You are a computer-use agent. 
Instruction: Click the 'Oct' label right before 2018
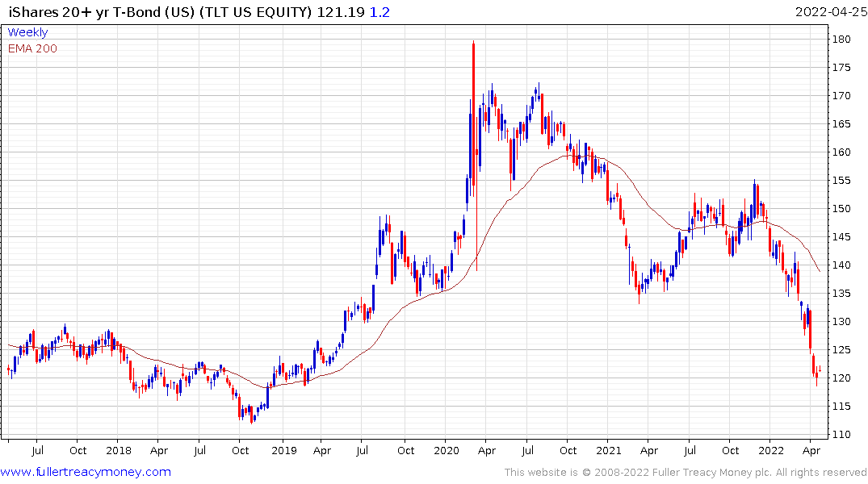point(78,450)
